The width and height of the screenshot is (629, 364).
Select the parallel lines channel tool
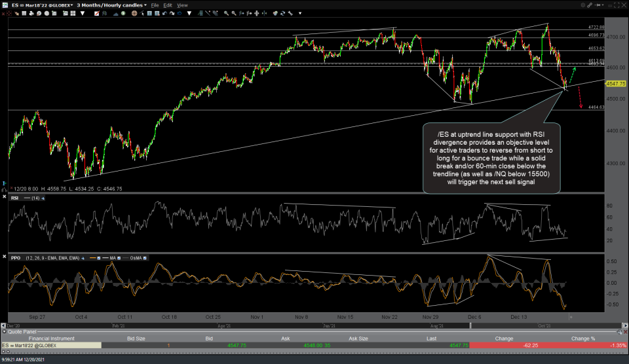point(216,13)
